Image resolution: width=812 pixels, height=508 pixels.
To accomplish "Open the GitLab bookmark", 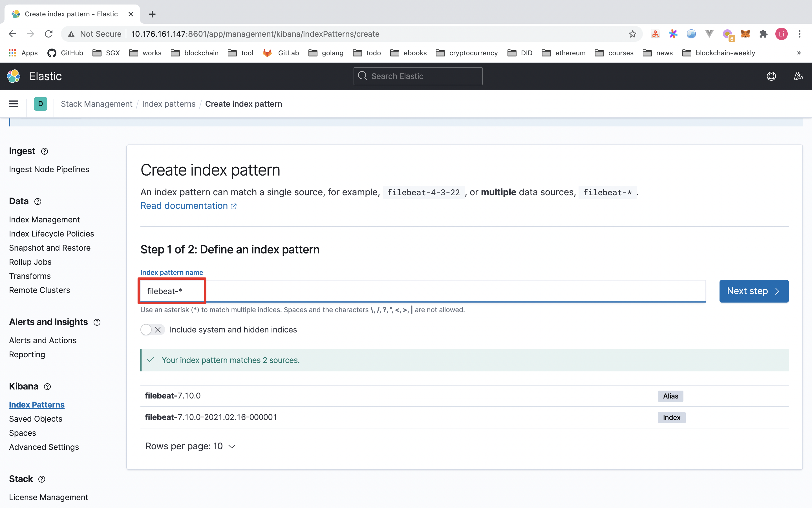I will tap(281, 53).
